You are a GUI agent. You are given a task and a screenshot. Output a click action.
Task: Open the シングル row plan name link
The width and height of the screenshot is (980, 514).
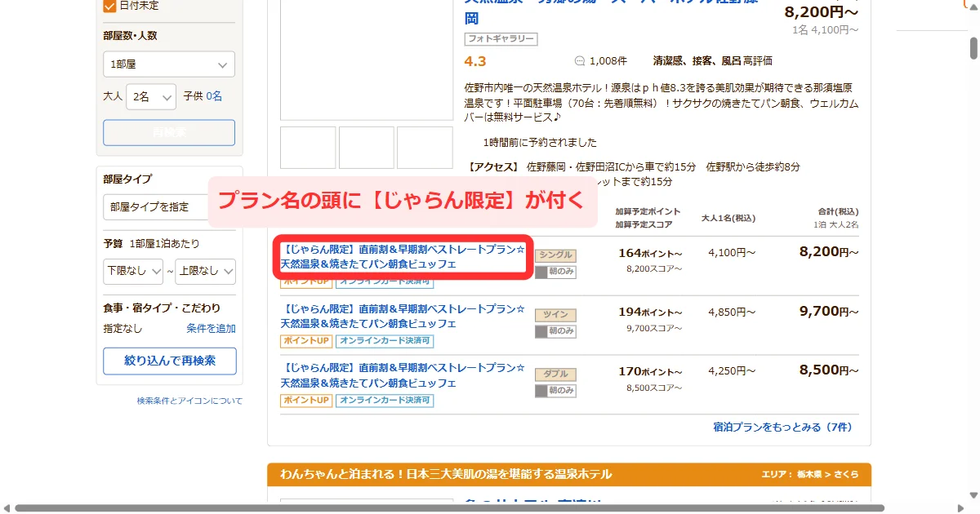click(403, 256)
